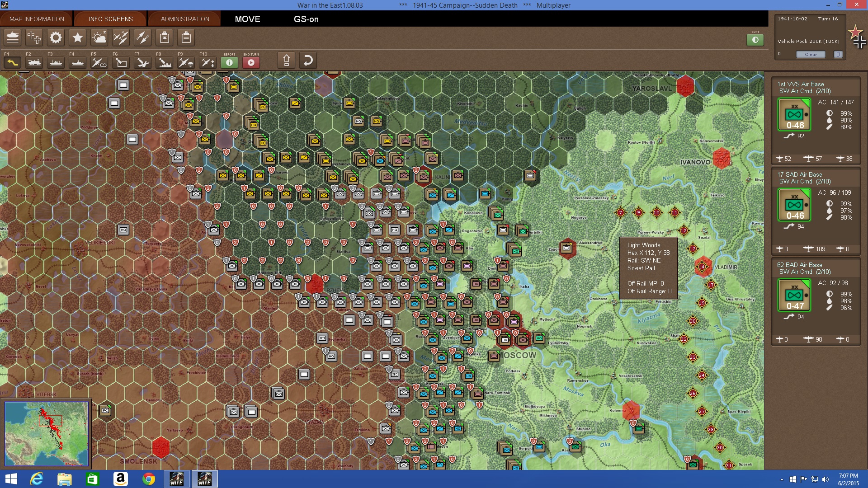Select F10 air transfer mode icon
Viewport: 868px width, 488px height.
click(x=208, y=62)
